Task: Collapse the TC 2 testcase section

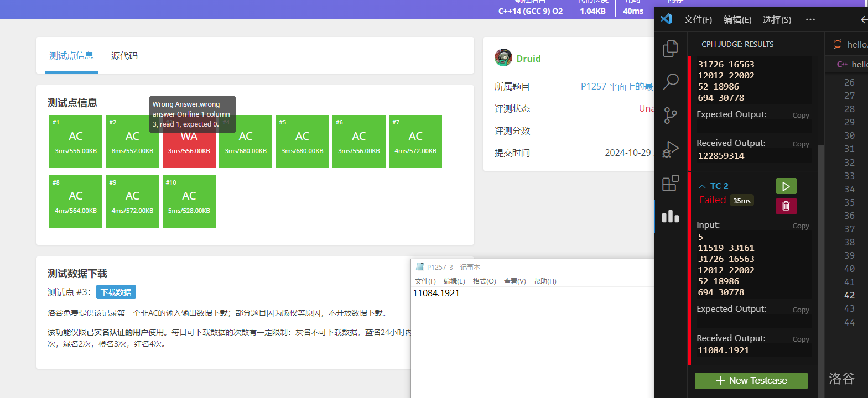Action: pos(702,187)
